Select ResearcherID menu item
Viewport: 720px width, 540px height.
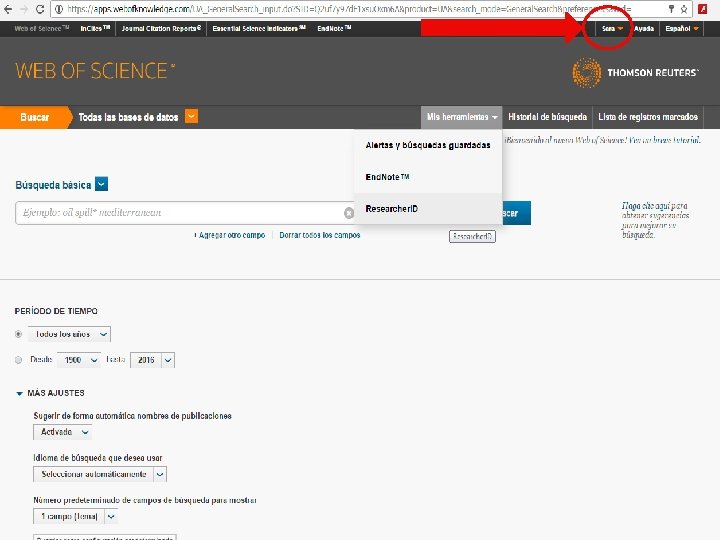pos(428,208)
